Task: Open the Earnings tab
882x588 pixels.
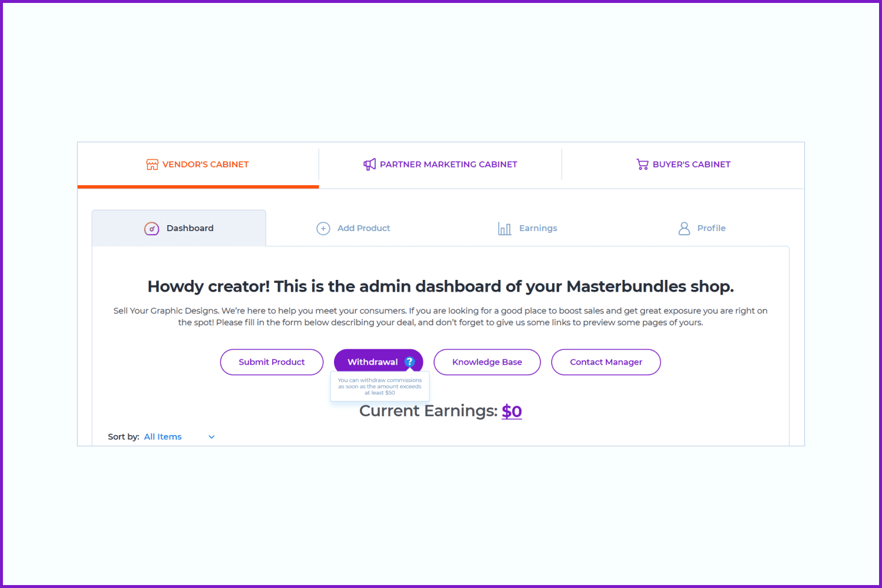Action: [x=527, y=228]
